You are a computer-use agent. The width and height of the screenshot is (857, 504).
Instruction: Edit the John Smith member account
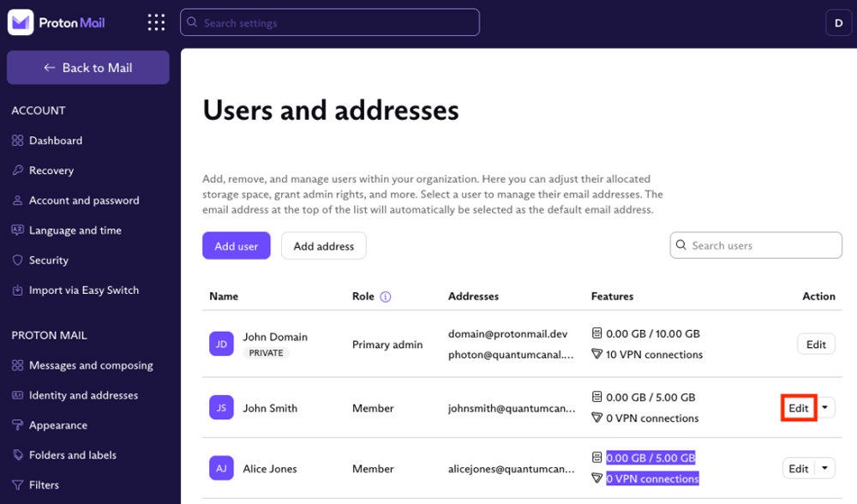[797, 408]
